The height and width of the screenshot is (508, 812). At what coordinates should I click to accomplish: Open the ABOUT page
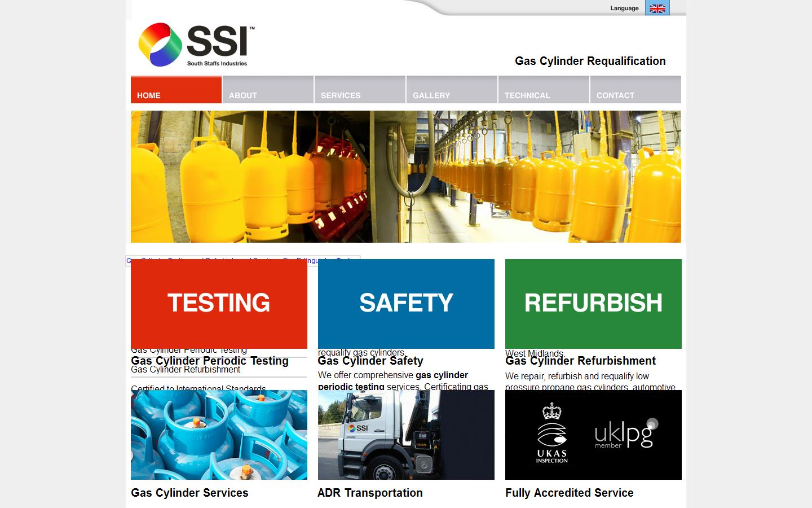click(x=242, y=95)
